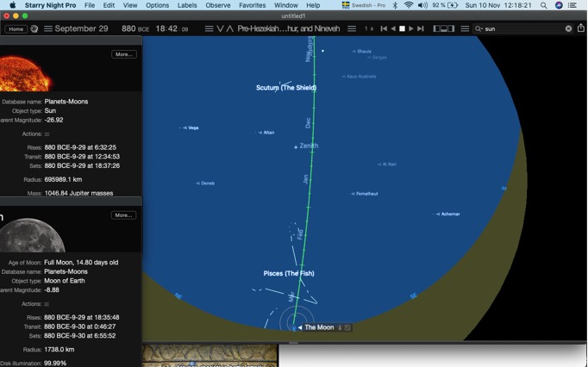Zoom in using the up-chevron icon
The height and width of the screenshot is (367, 588).
pyautogui.click(x=229, y=29)
